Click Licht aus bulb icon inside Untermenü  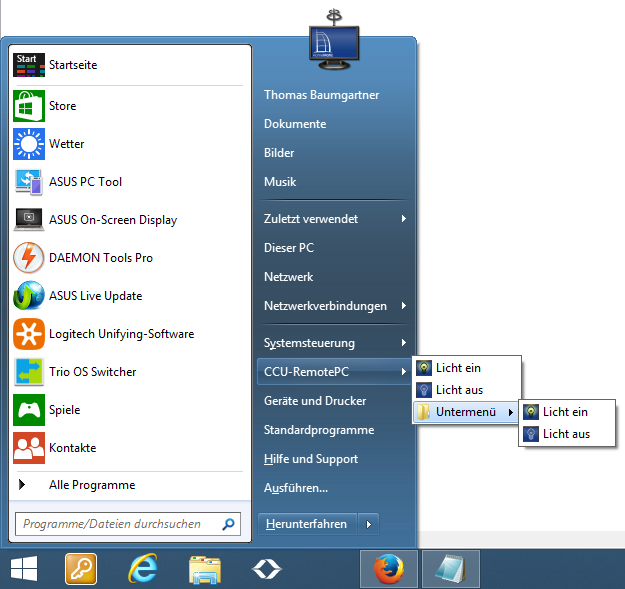531,434
